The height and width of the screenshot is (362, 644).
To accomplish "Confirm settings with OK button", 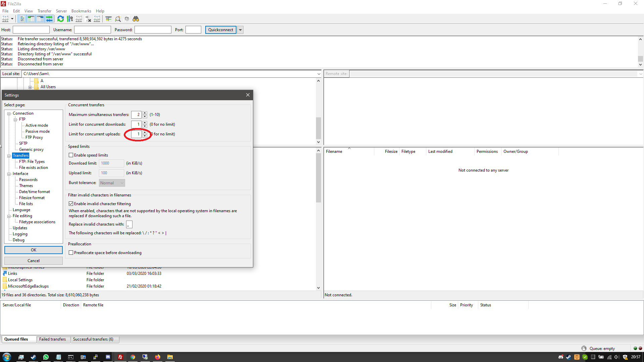I will coord(34,250).
